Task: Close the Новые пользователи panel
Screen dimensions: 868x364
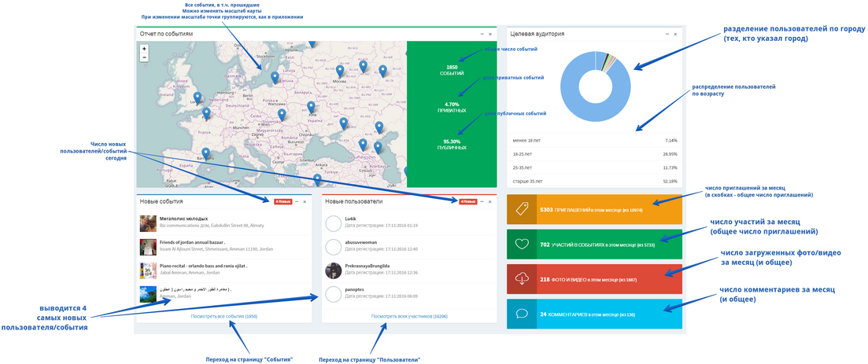Action: point(490,202)
